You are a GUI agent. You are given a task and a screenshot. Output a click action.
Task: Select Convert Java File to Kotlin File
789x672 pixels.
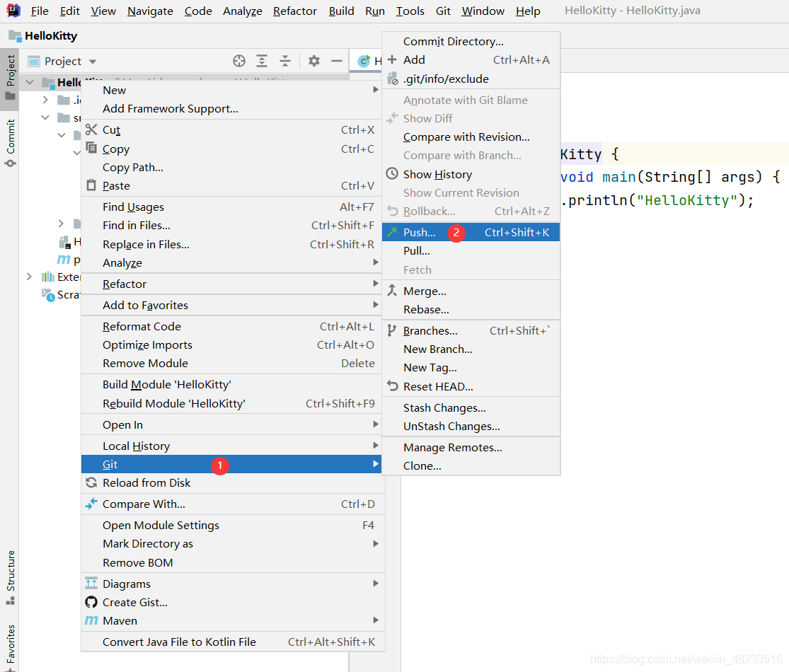point(233,642)
